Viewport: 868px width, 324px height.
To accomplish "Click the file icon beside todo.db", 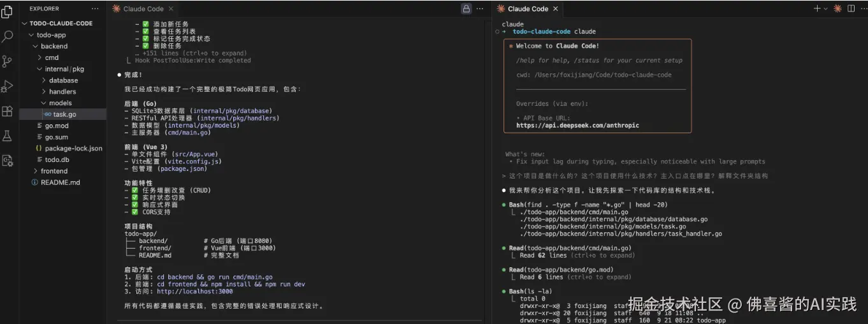I will coord(39,159).
